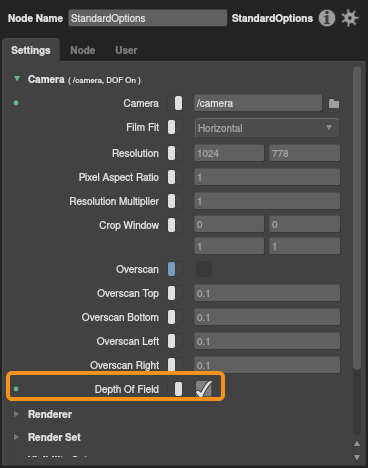The image size is (368, 468).
Task: Open the node info icon
Action: click(327, 18)
